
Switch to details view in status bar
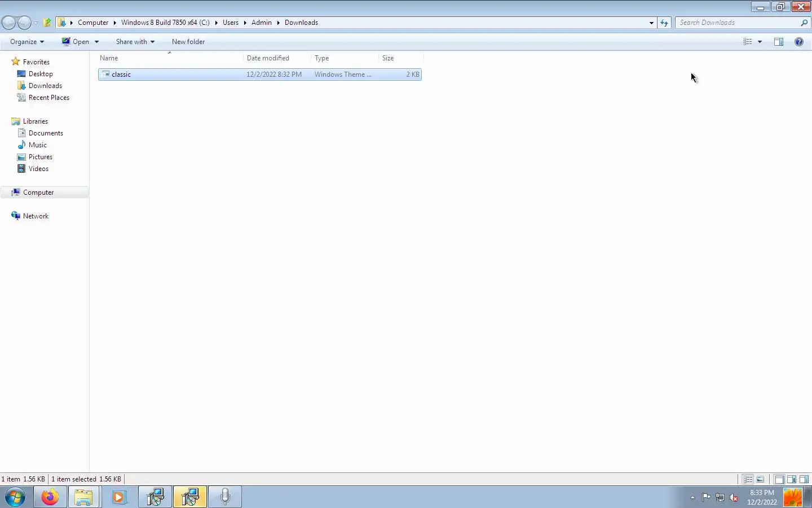coord(748,479)
